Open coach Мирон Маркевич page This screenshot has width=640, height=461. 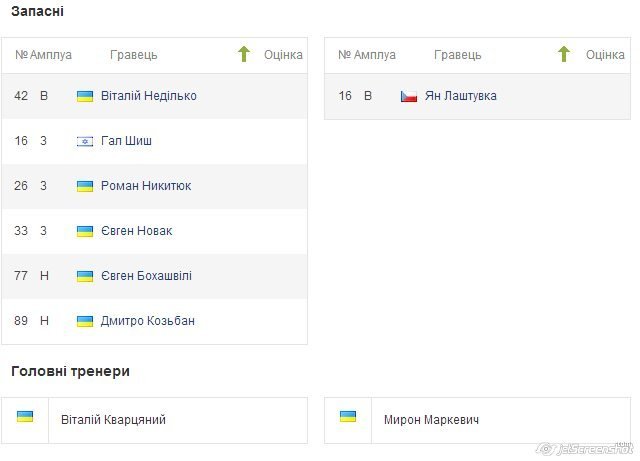(x=431, y=421)
